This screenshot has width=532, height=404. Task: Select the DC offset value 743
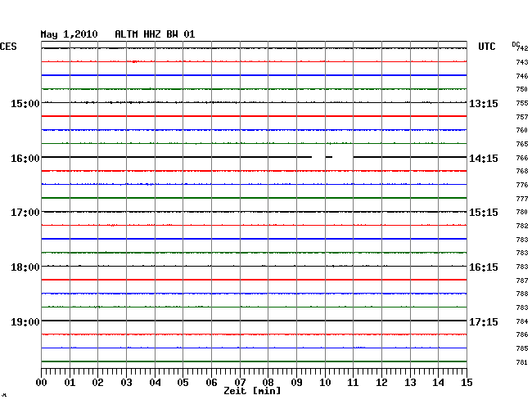(522, 62)
